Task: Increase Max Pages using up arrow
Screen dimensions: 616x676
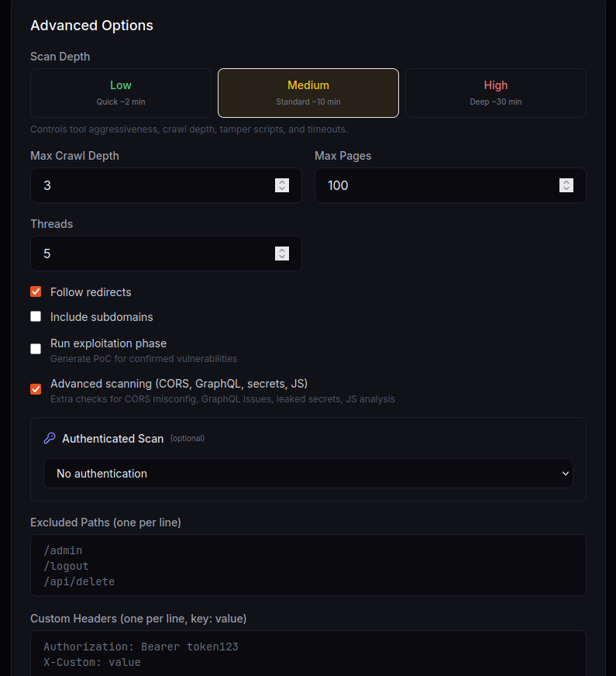Action: [566, 181]
